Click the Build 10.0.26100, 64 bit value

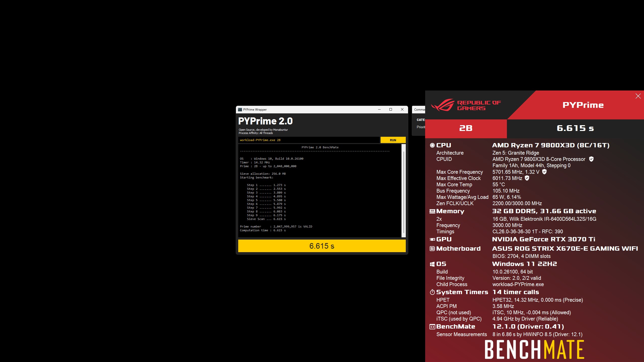click(513, 272)
